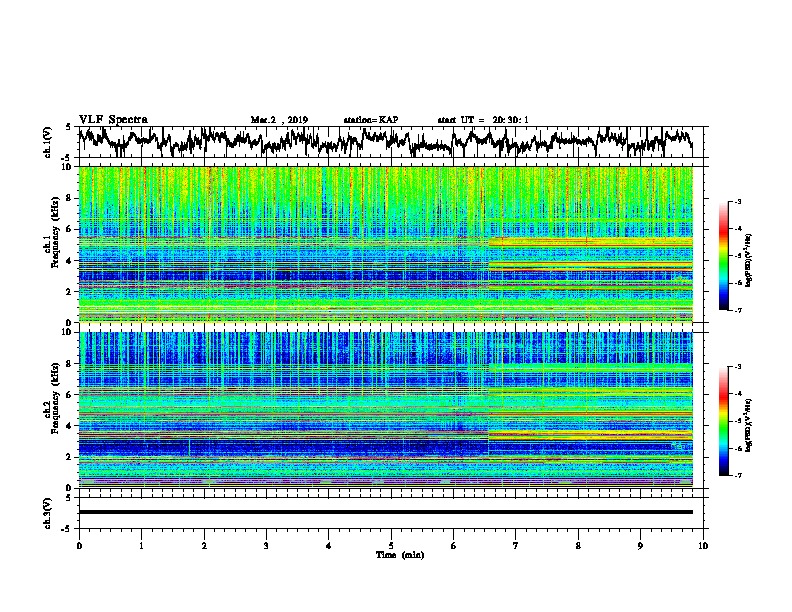Click the "8" kHz tick of ch.2 spectrogram
This screenshot has height=612, width=792.
69,364
